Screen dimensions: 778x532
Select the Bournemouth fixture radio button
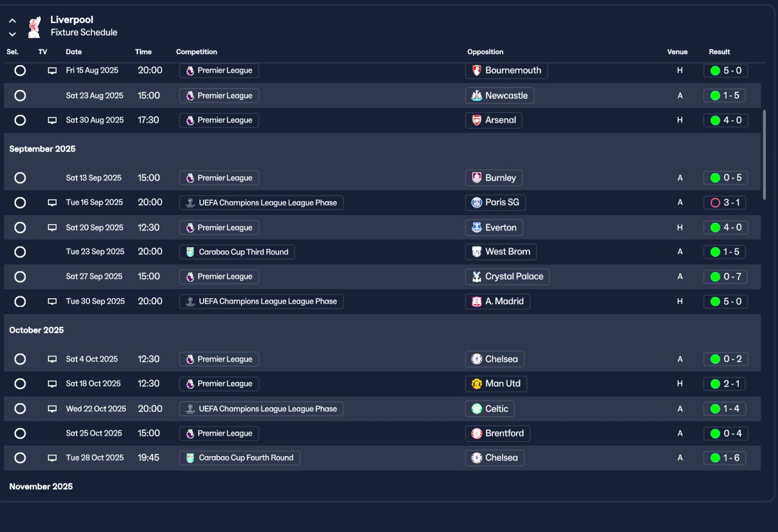point(20,70)
